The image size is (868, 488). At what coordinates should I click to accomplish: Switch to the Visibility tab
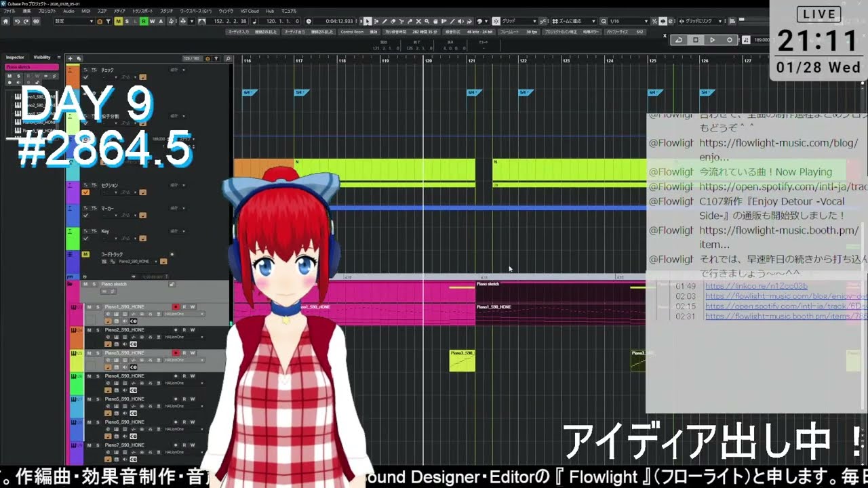[42, 58]
